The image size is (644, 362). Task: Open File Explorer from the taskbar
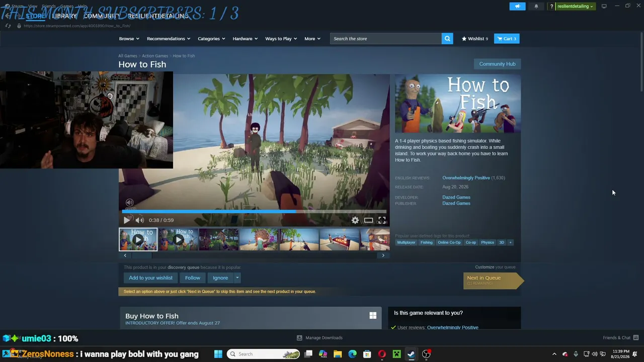(x=338, y=354)
